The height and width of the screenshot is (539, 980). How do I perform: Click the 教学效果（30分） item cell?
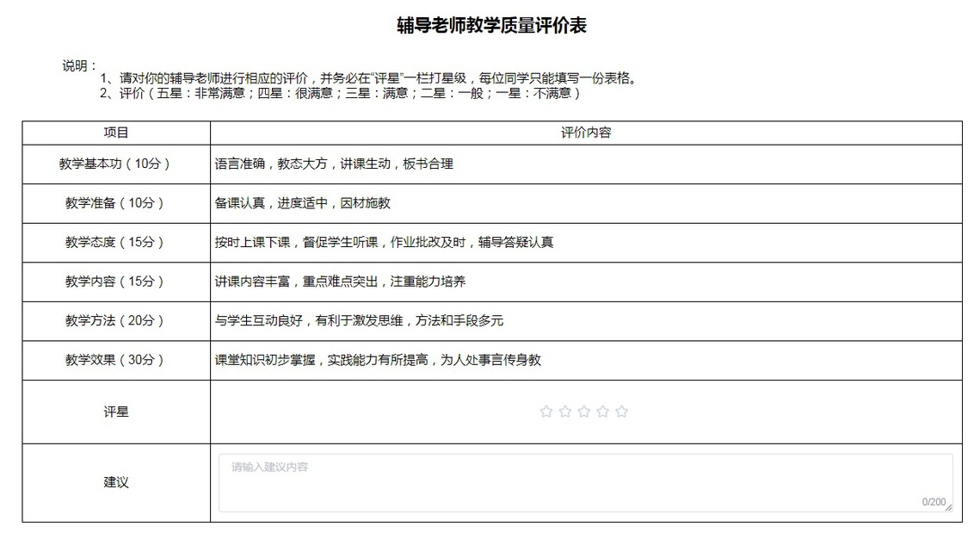point(116,360)
